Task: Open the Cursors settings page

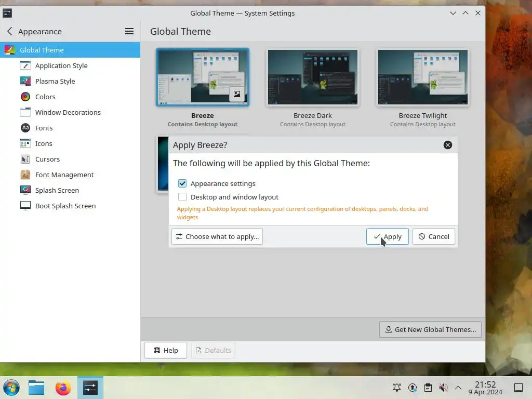Action: click(x=70, y=159)
